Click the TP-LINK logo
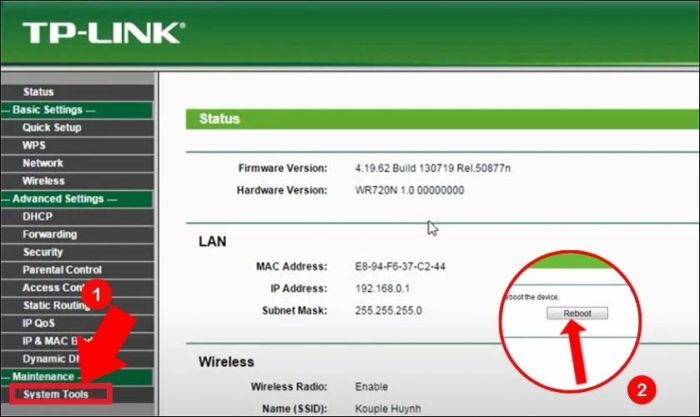Screen dimensions: 700x417 (104, 33)
